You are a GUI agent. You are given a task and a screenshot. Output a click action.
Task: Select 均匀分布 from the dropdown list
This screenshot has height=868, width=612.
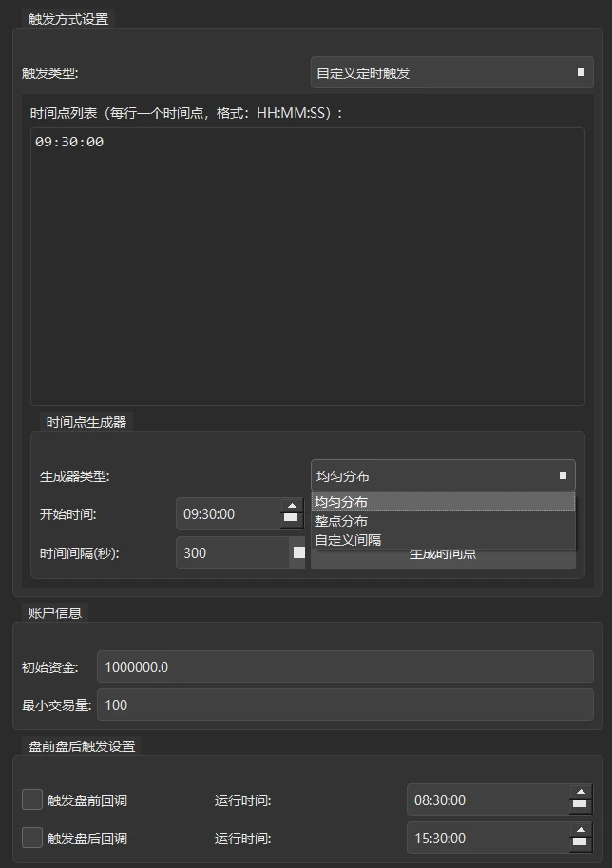tap(443, 502)
